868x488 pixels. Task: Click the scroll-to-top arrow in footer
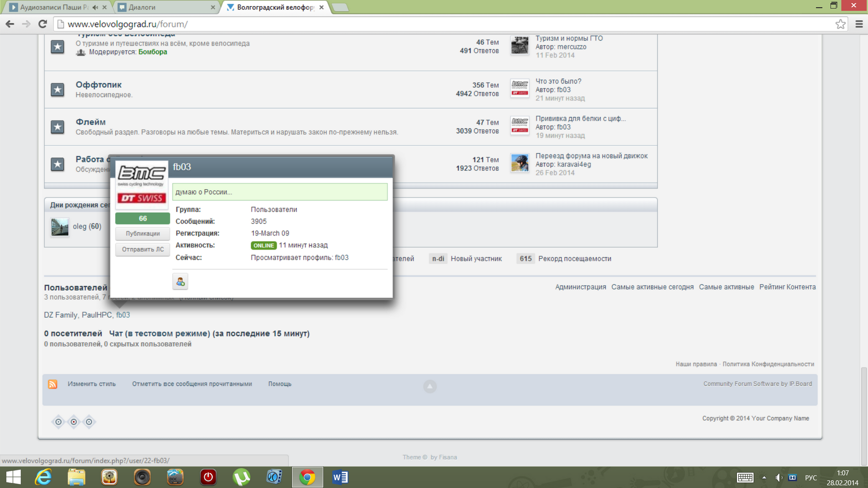[430, 387]
